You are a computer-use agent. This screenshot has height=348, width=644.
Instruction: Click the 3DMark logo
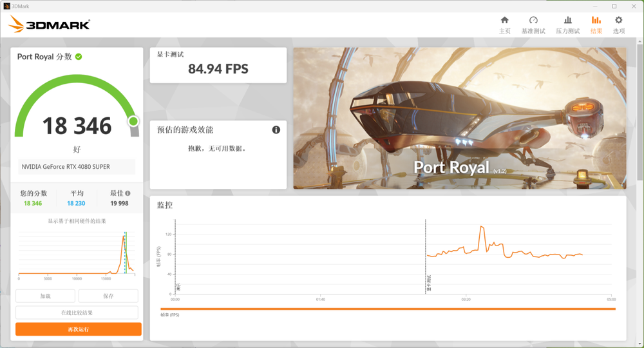click(x=49, y=24)
